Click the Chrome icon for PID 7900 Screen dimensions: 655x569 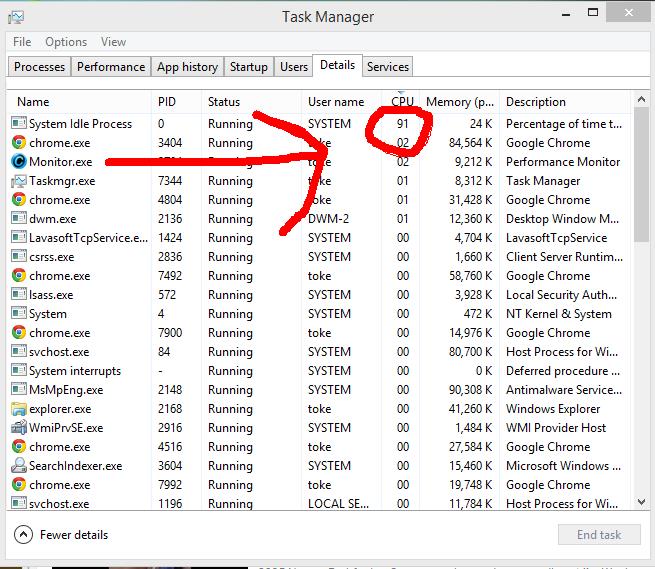tap(19, 332)
